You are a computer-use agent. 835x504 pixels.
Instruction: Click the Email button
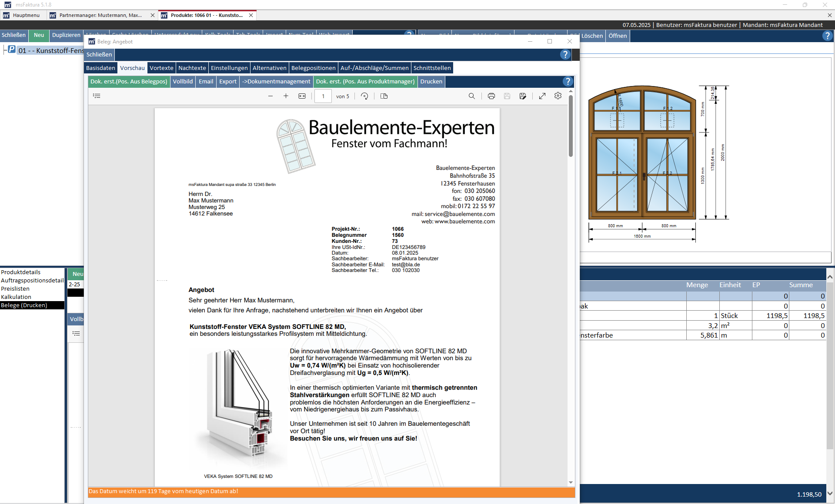(x=206, y=81)
